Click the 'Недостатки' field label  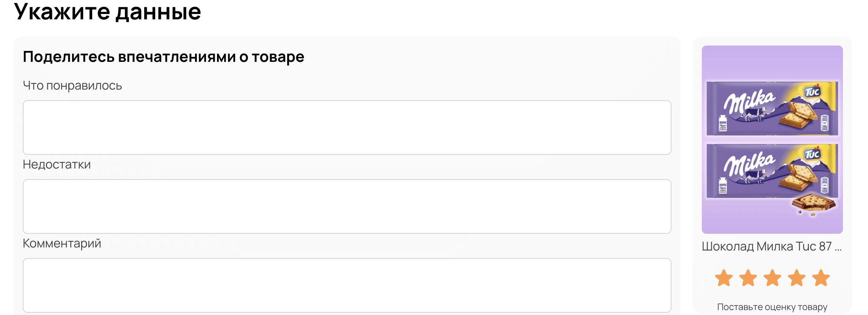tap(57, 164)
